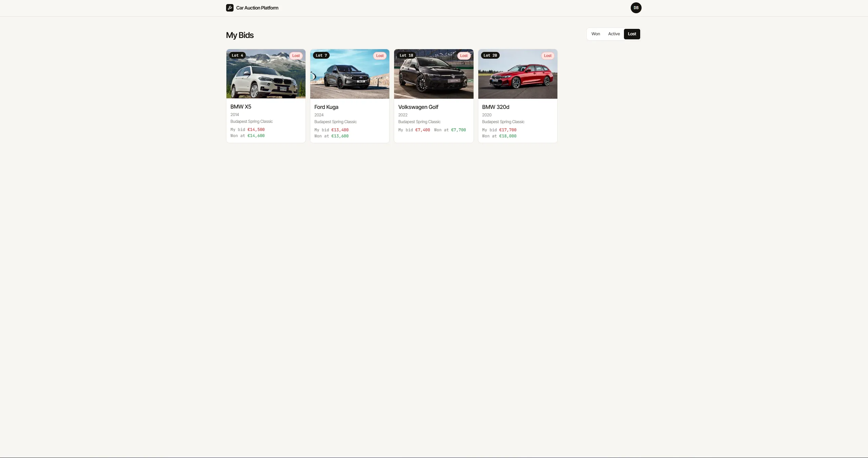This screenshot has width=868, height=458.
Task: Click the gavel logo icon
Action: [230, 8]
